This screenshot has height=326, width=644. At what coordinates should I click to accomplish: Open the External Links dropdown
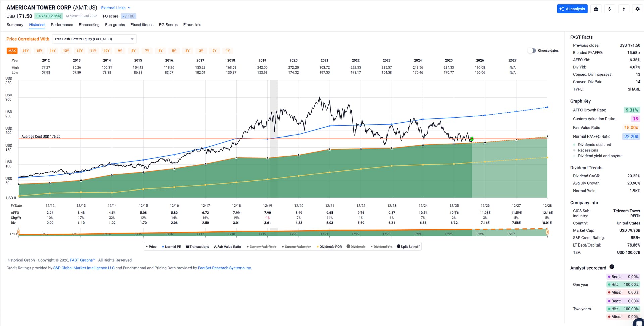pos(116,8)
